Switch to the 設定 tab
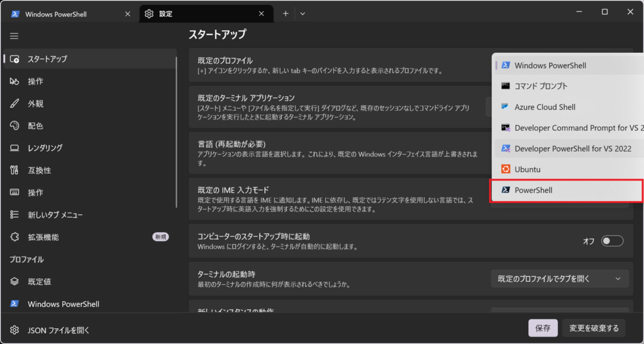644x344 pixels. (x=207, y=14)
